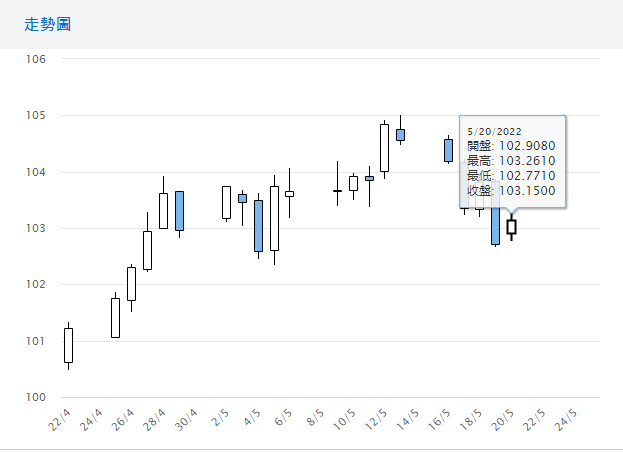
Task: Click the 走勢圖 chart title
Action: pos(47,23)
